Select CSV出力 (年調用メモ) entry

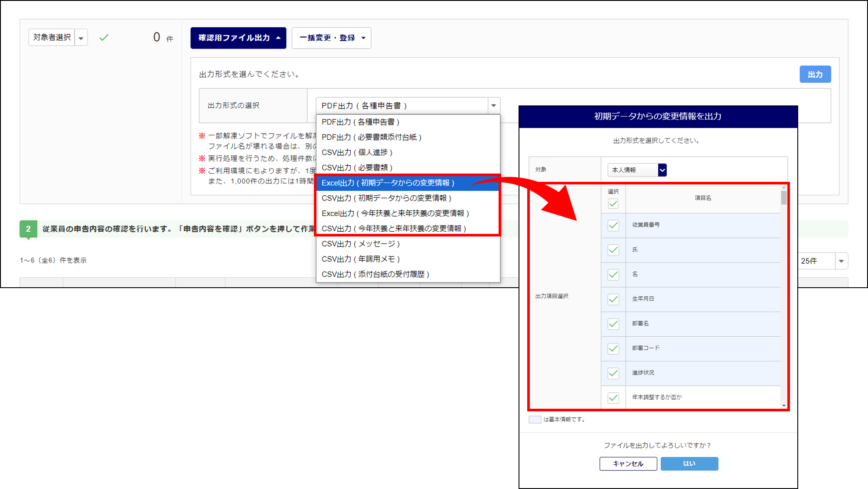click(360, 259)
